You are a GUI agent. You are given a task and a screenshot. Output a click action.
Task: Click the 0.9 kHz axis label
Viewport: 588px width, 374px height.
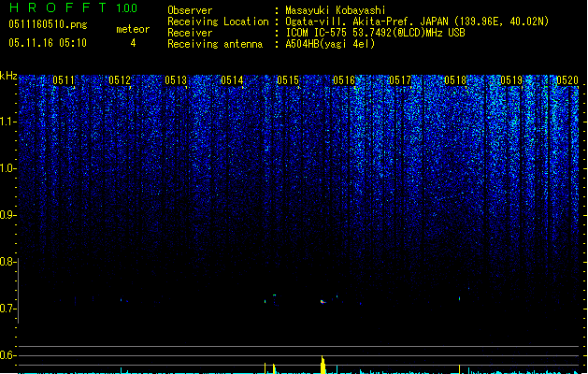click(7, 215)
